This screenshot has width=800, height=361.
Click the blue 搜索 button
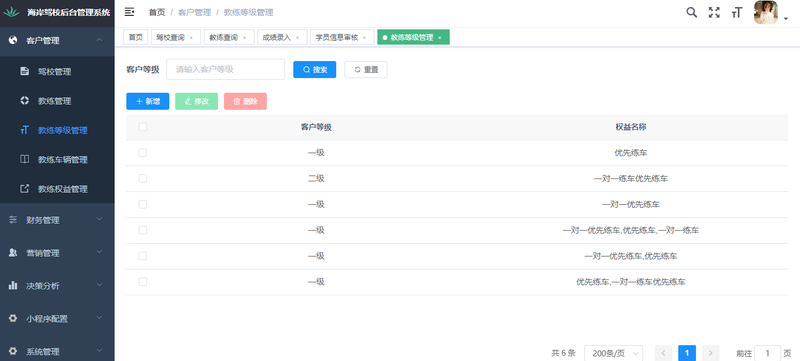tap(314, 69)
